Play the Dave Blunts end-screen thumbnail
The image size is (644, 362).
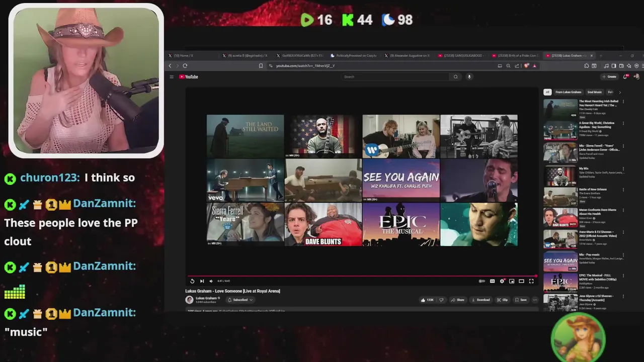[x=323, y=224]
